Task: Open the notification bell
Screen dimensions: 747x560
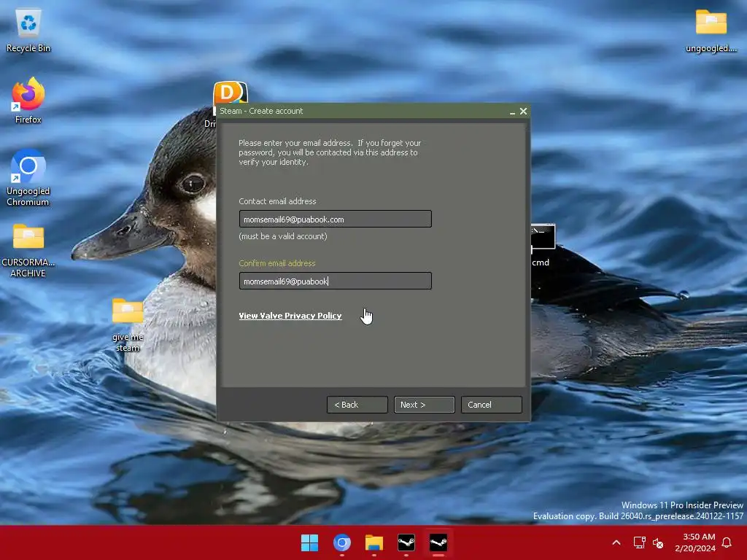Action: [x=727, y=542]
